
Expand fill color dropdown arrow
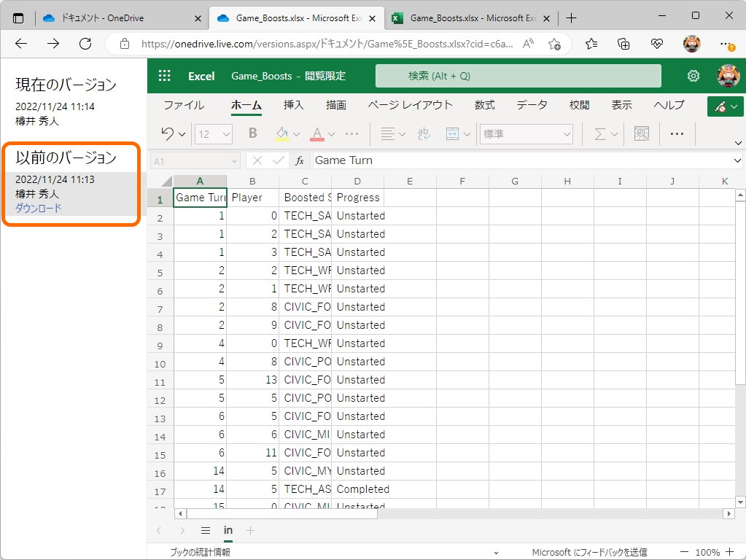click(x=296, y=135)
